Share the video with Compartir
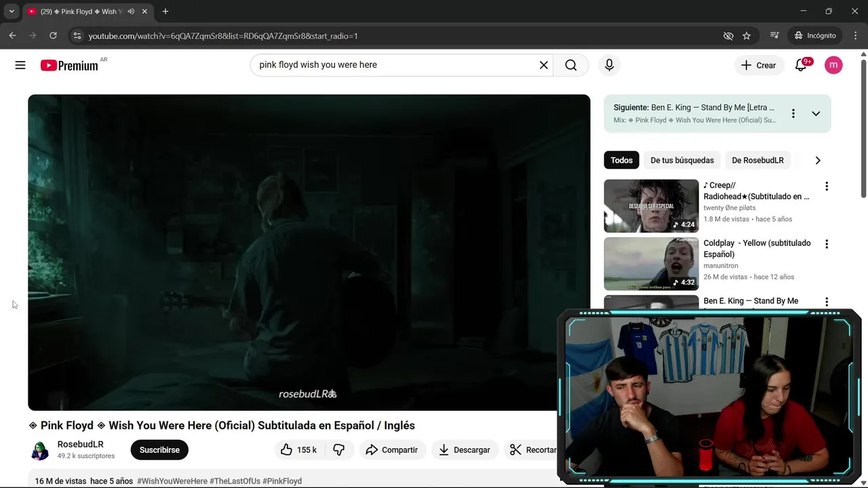This screenshot has height=488, width=868. [x=392, y=450]
